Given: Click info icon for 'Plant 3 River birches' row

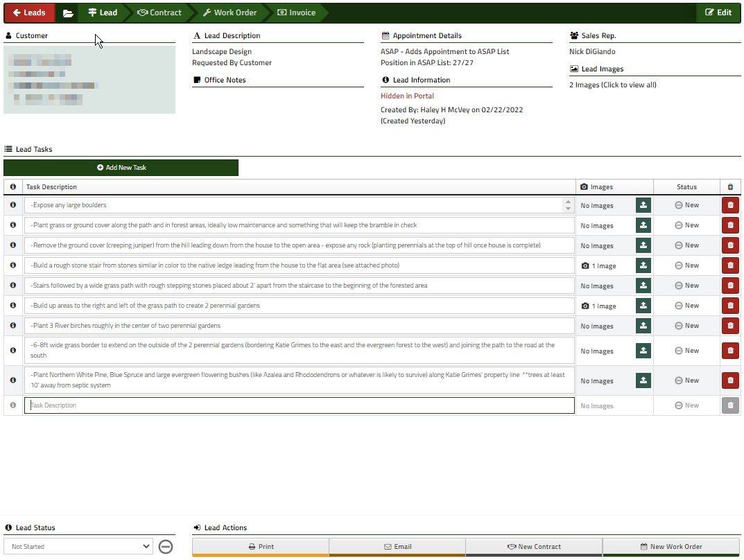Looking at the screenshot, I should point(12,325).
